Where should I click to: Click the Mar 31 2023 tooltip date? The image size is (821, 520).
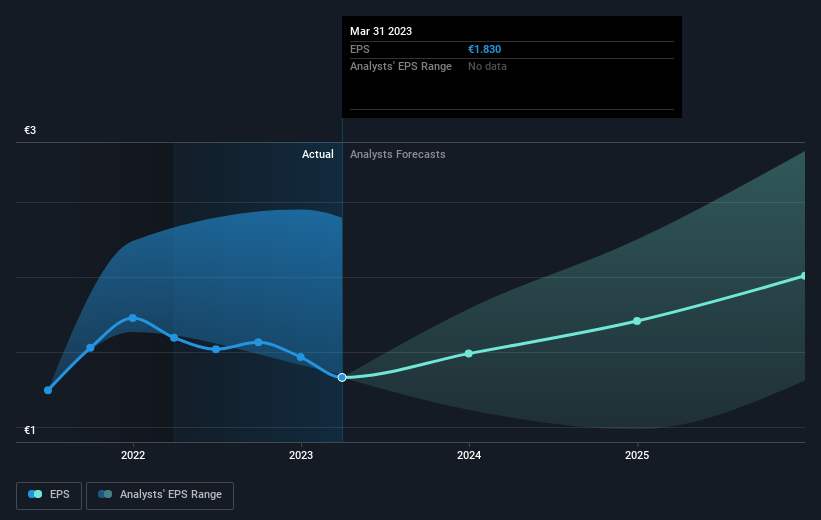381,31
